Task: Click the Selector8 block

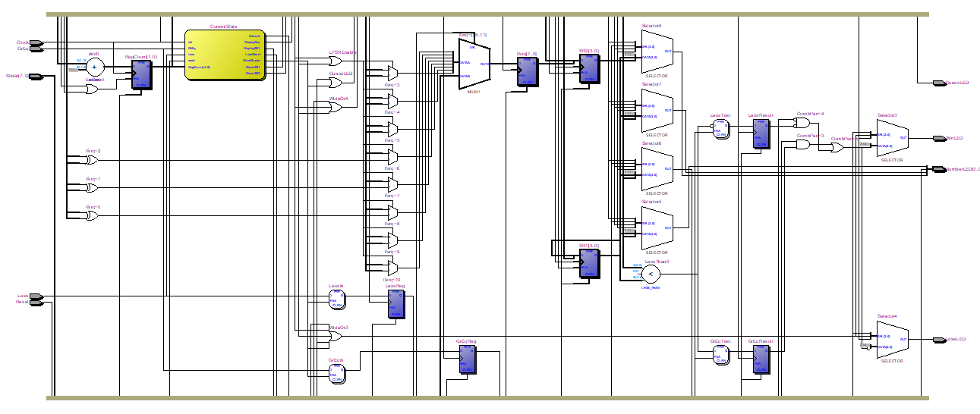Action: pyautogui.click(x=657, y=51)
